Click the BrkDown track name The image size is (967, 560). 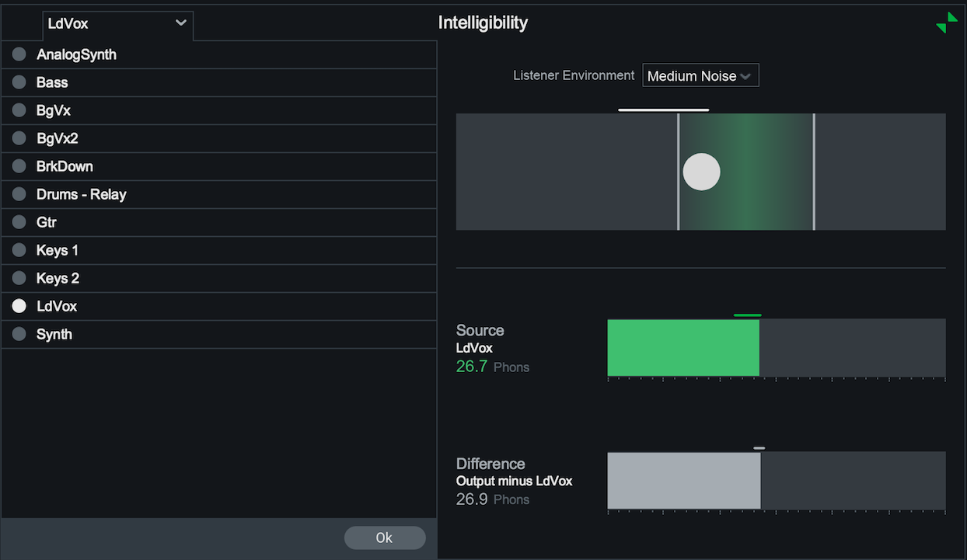(65, 166)
